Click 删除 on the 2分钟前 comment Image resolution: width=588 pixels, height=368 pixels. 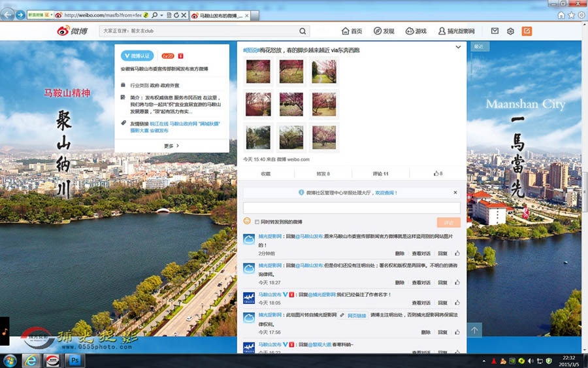(x=400, y=254)
